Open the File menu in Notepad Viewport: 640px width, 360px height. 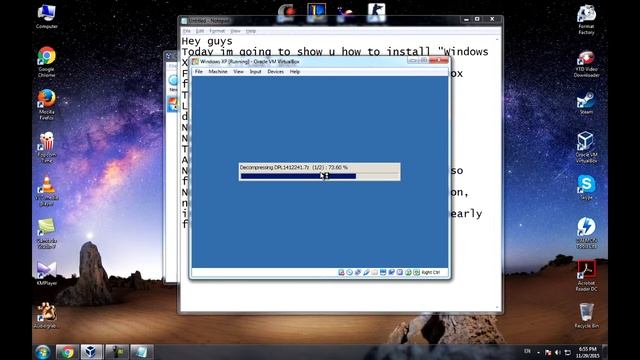coord(187,31)
